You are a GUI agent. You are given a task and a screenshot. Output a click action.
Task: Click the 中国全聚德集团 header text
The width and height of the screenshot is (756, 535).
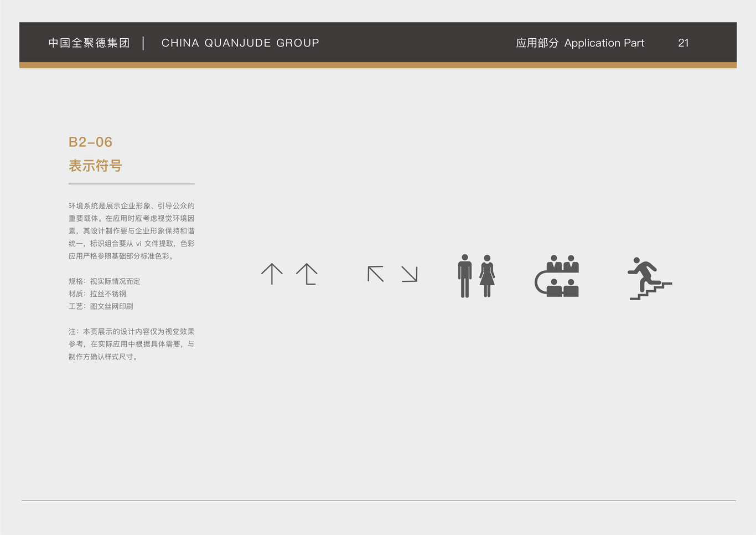click(x=89, y=43)
